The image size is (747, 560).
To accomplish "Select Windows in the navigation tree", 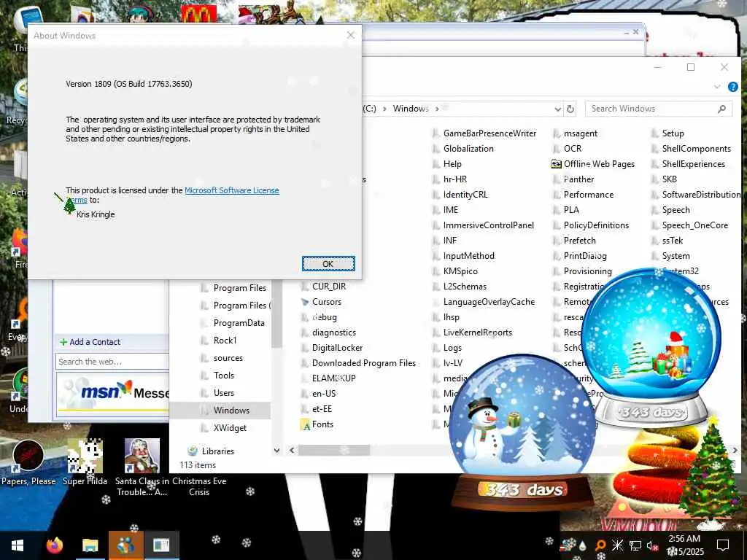I will coord(231,411).
